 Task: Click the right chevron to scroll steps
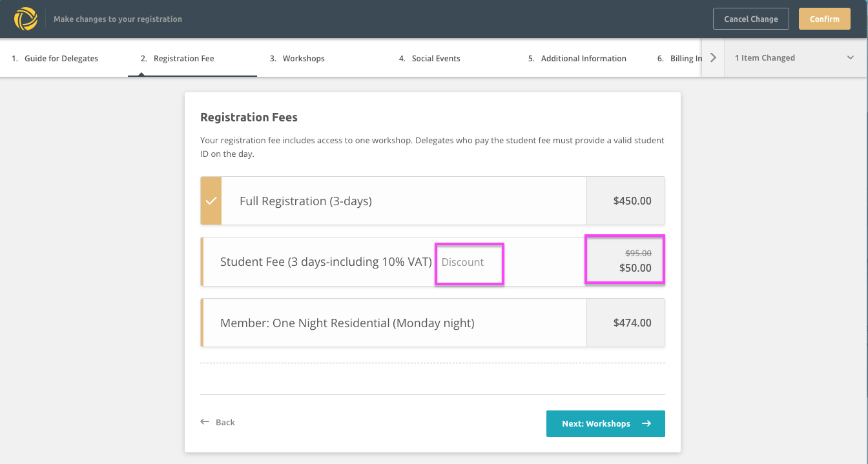point(713,57)
